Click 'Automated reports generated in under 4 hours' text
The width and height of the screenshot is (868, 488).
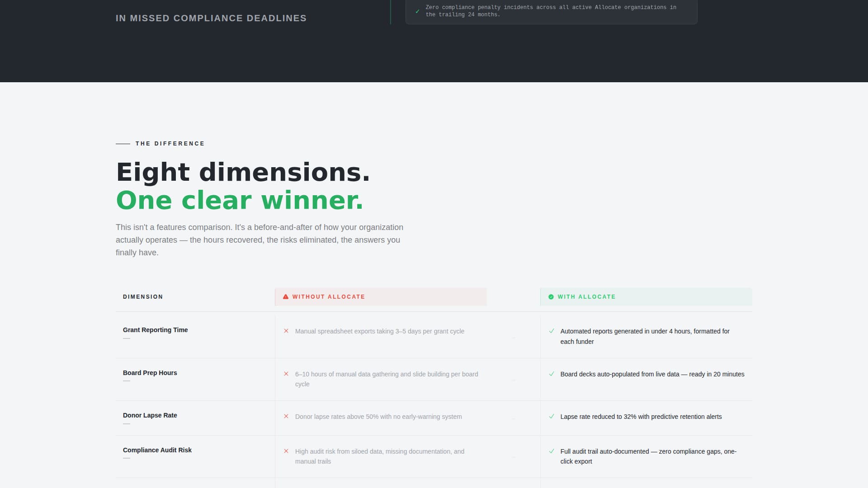645,336
